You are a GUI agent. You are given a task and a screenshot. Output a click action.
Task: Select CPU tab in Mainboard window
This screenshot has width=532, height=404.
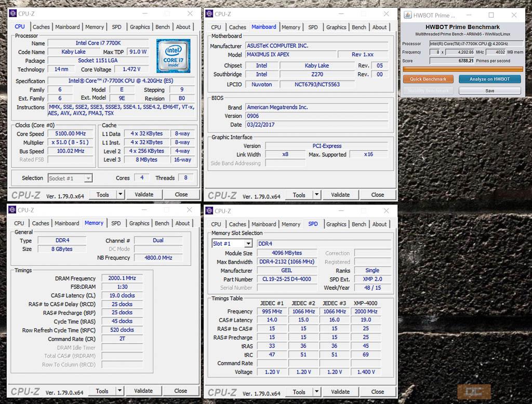pyautogui.click(x=216, y=27)
